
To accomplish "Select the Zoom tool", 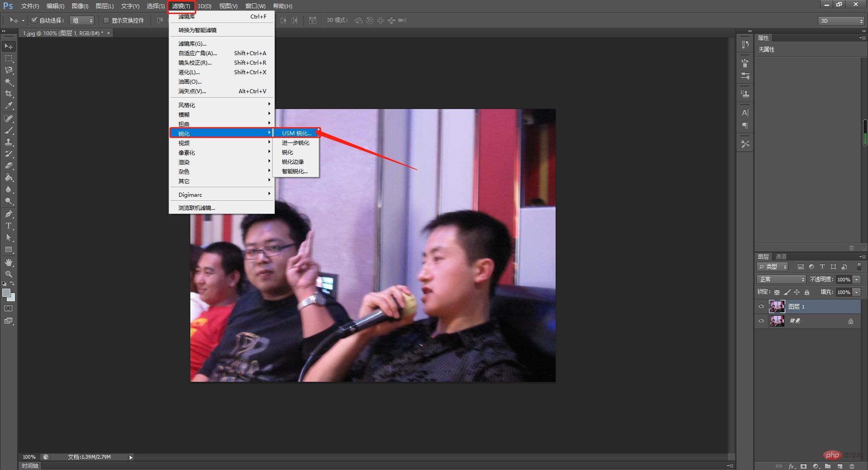I will [x=9, y=274].
